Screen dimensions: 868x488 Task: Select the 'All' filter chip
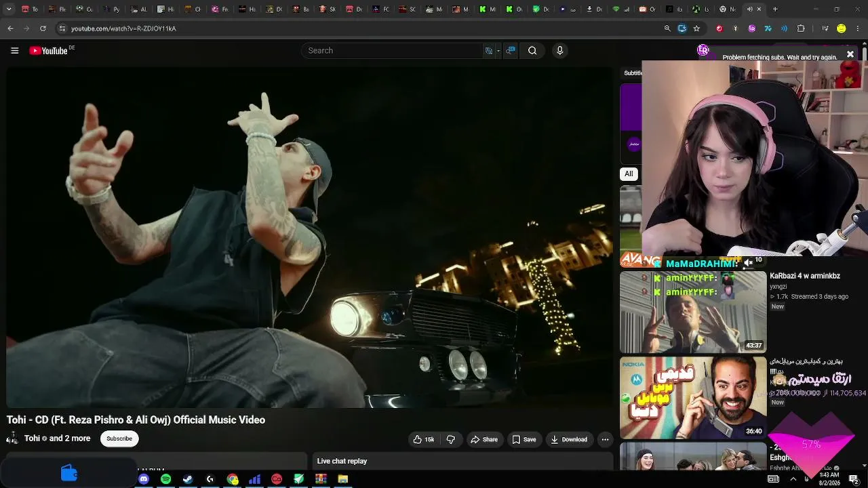[629, 174]
